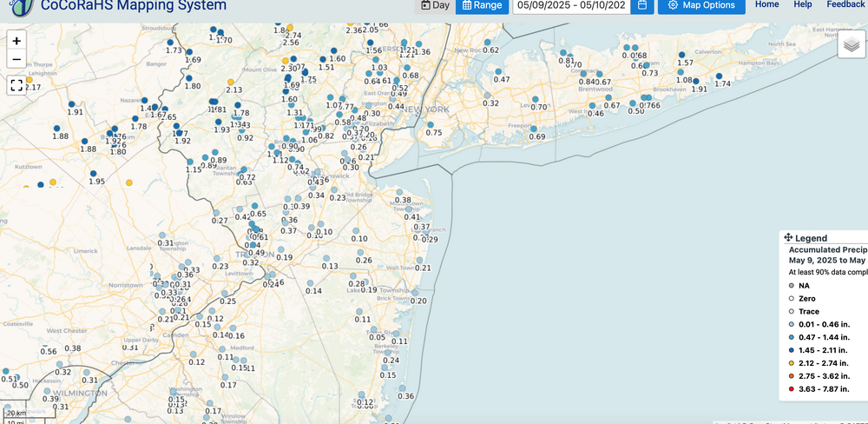The width and height of the screenshot is (868, 424).
Task: Click the 0.47 - 1.44 in. legend entry
Action: pos(820,337)
